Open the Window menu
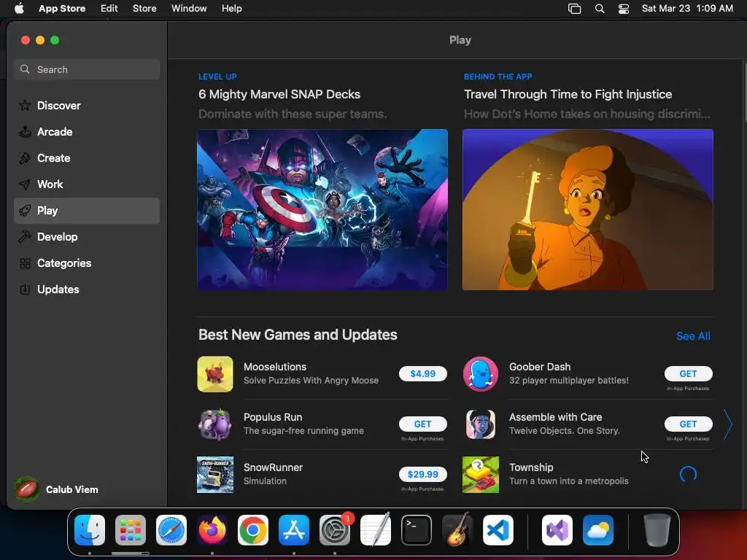Image resolution: width=747 pixels, height=560 pixels. coord(189,9)
